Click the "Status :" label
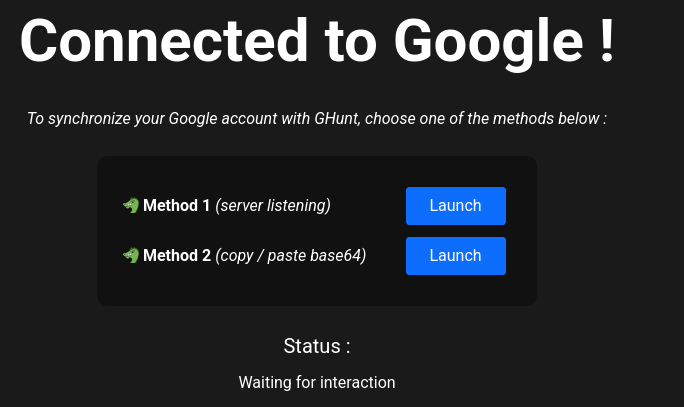 317,346
